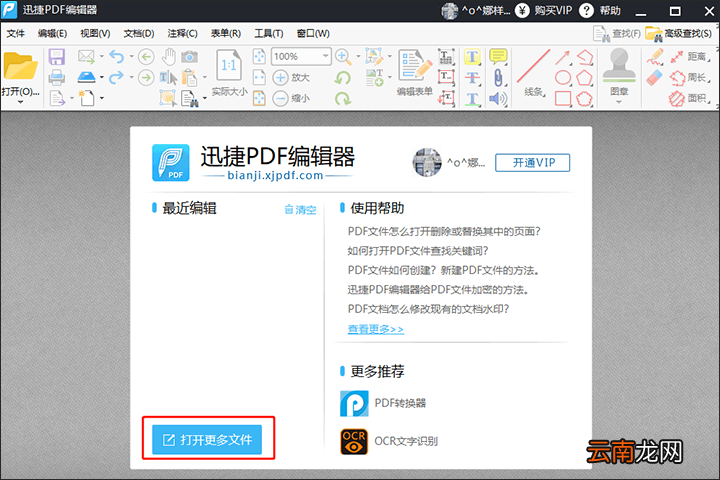Screen dimensions: 720x480
Task: Open the 100% zoom level dropdown
Action: coord(326,56)
